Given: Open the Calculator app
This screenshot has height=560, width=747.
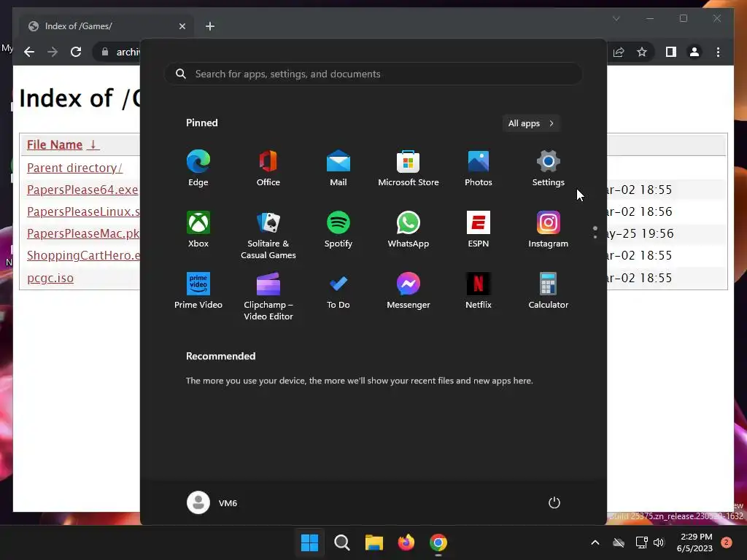Looking at the screenshot, I should (549, 290).
